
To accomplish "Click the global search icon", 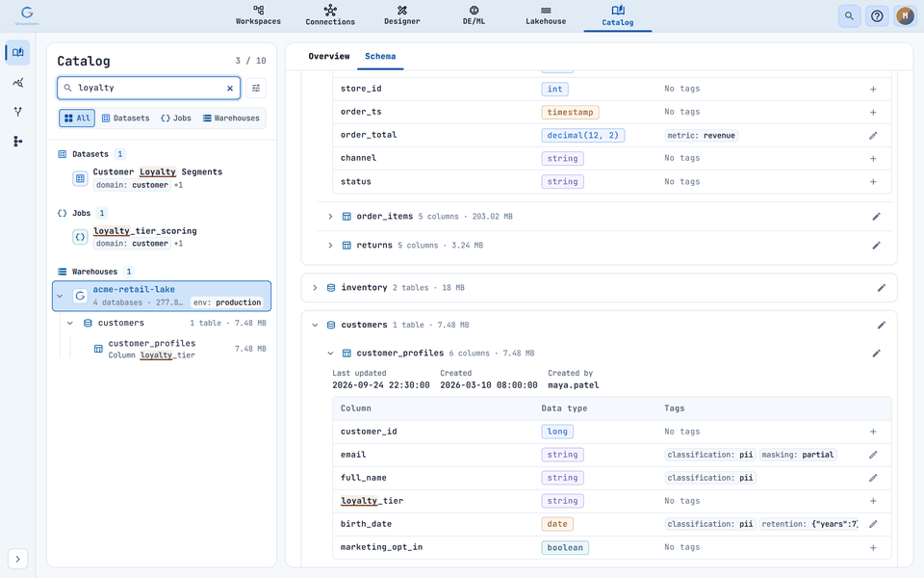I will 849,16.
